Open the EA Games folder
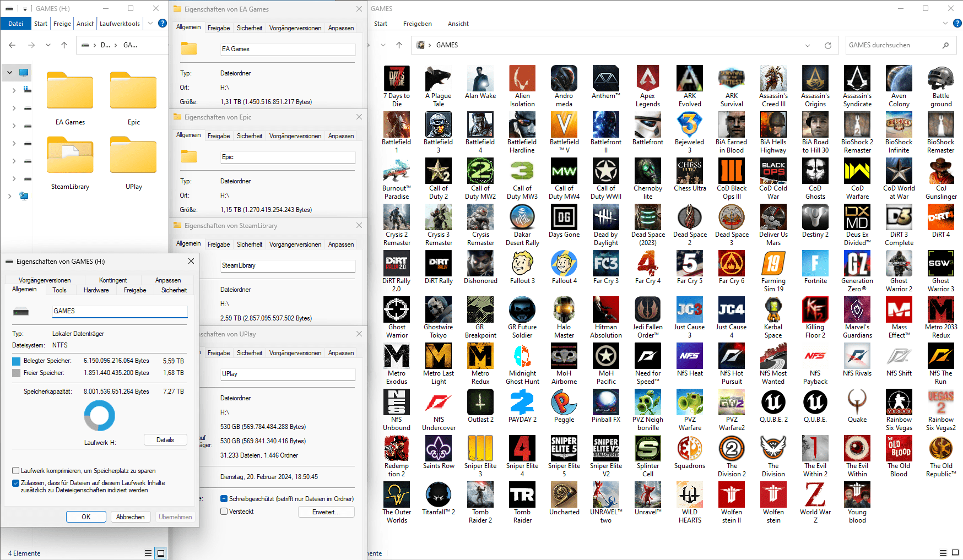This screenshot has height=560, width=963. tap(70, 99)
